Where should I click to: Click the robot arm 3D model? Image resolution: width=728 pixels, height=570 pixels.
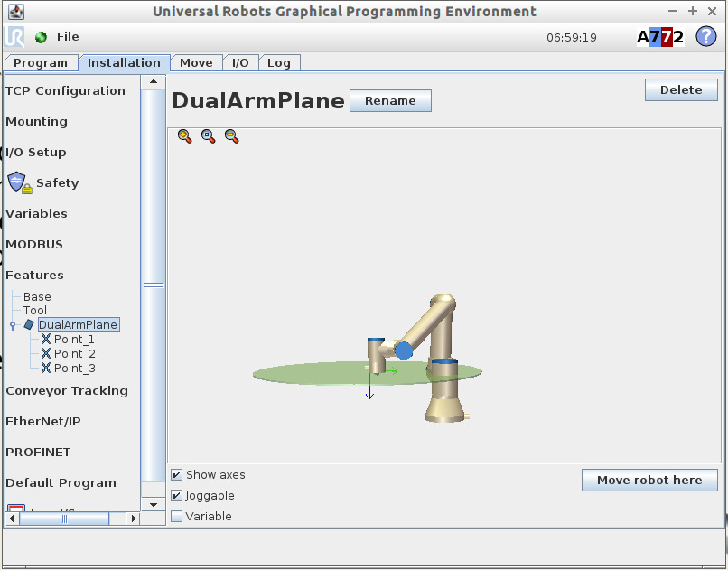(418, 358)
